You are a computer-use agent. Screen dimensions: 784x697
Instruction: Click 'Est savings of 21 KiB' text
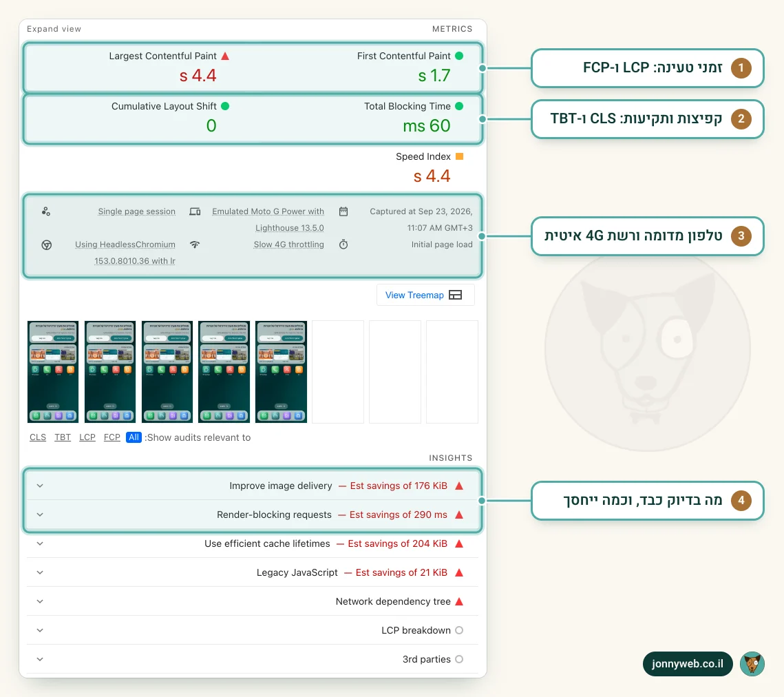(x=401, y=572)
